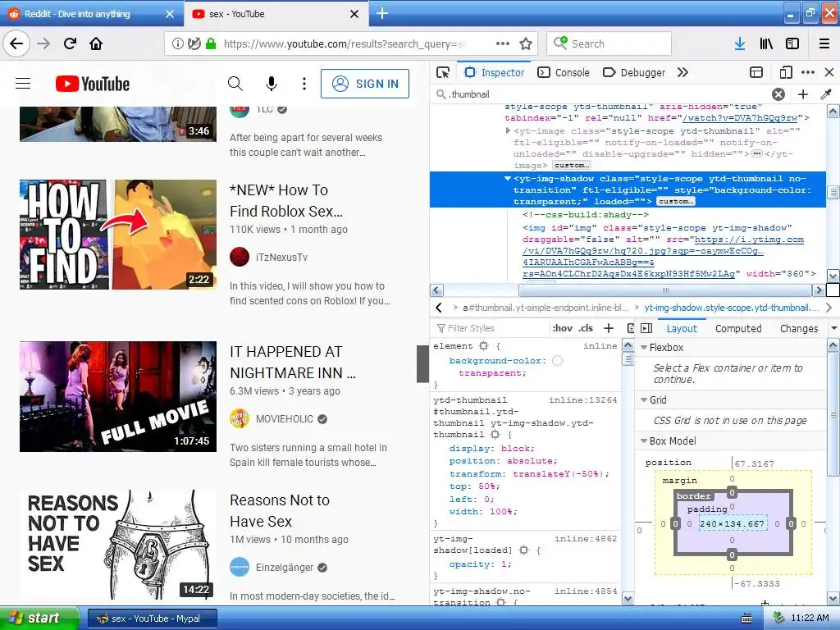The width and height of the screenshot is (840, 630).
Task: Toggle the .cls class panel
Action: 586,328
